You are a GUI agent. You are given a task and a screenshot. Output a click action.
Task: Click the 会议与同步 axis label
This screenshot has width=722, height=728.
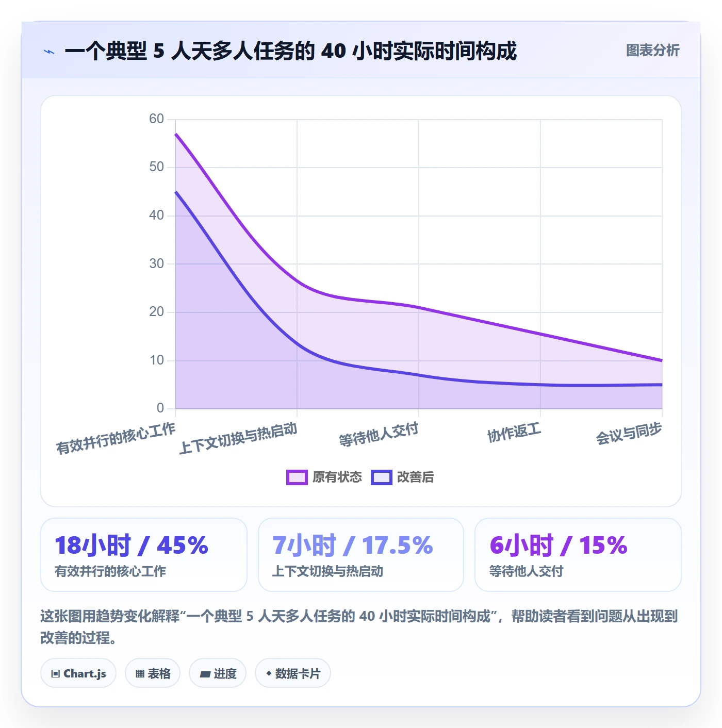(x=629, y=433)
